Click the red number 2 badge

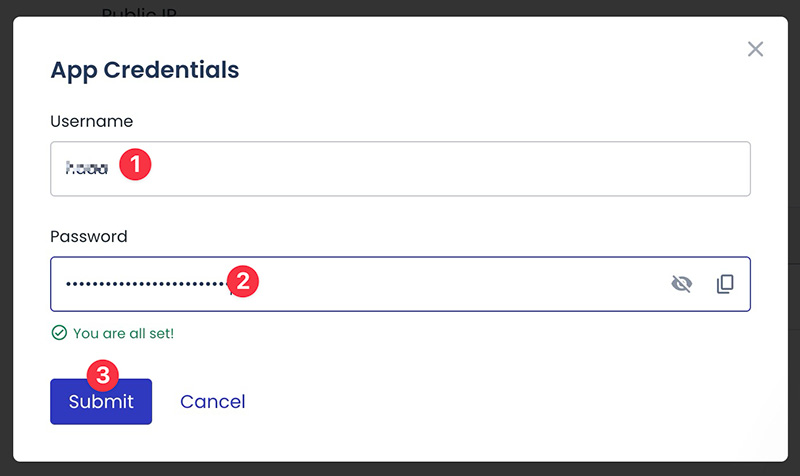(x=243, y=281)
